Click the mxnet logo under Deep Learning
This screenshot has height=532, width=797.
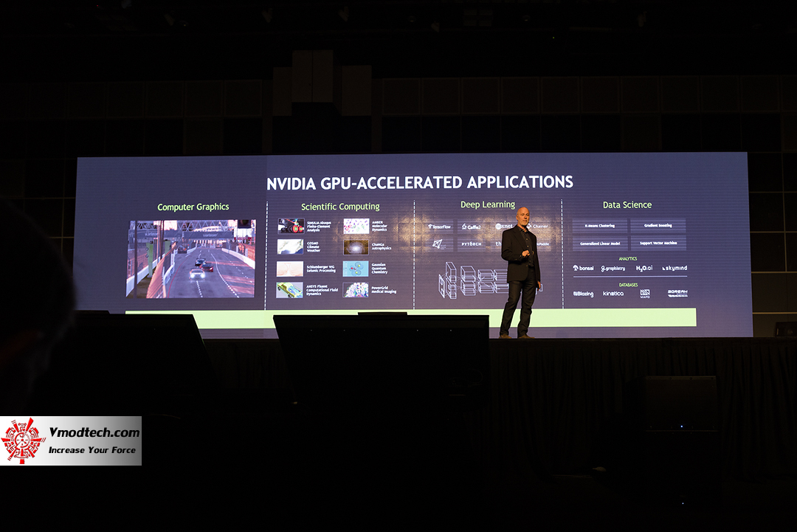(503, 226)
